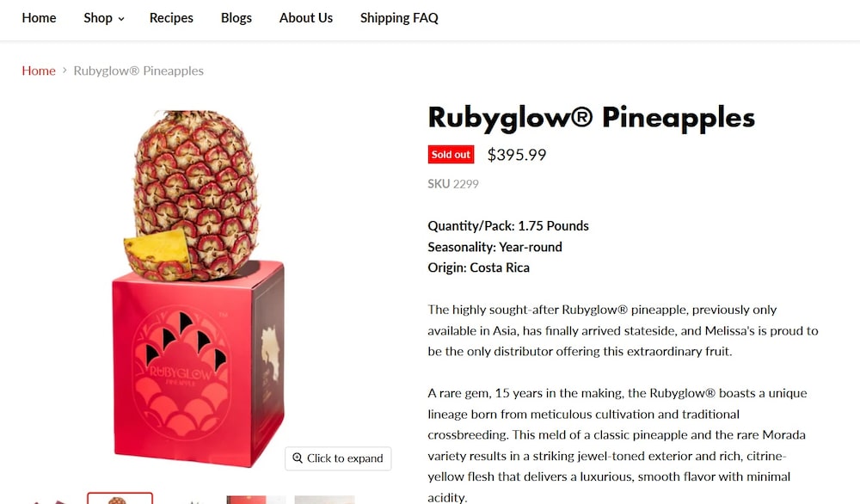Image resolution: width=860 pixels, height=504 pixels.
Task: Click the Rubyglow Pineapples product title
Action: [x=591, y=117]
